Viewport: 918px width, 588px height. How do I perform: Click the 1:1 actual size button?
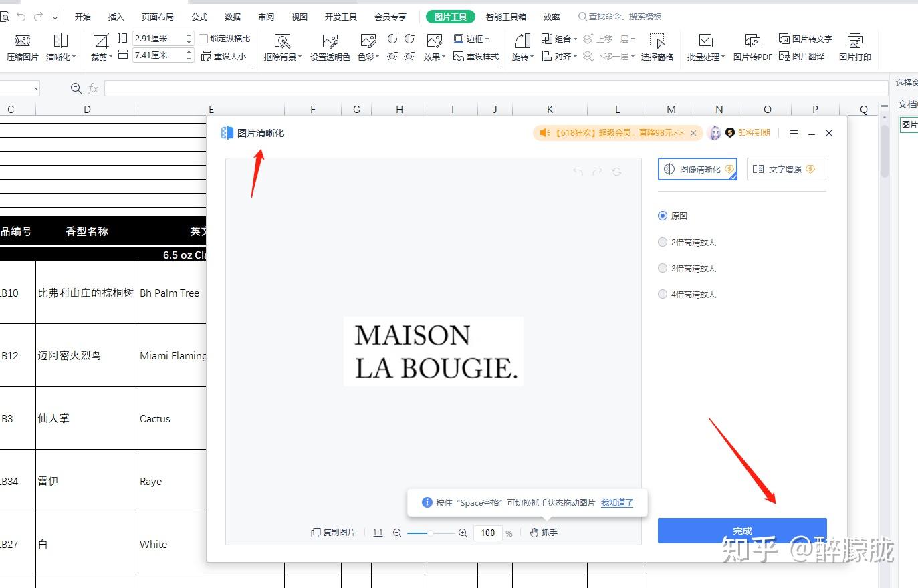point(378,533)
